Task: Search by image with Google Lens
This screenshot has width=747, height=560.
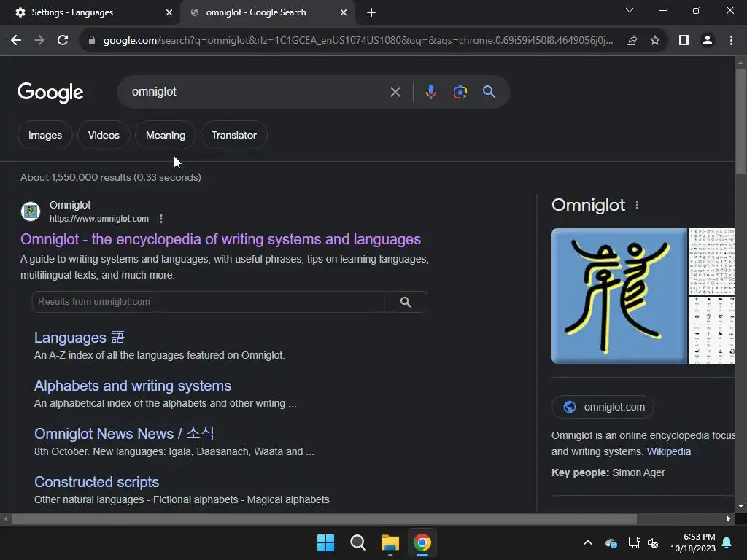Action: pos(460,92)
